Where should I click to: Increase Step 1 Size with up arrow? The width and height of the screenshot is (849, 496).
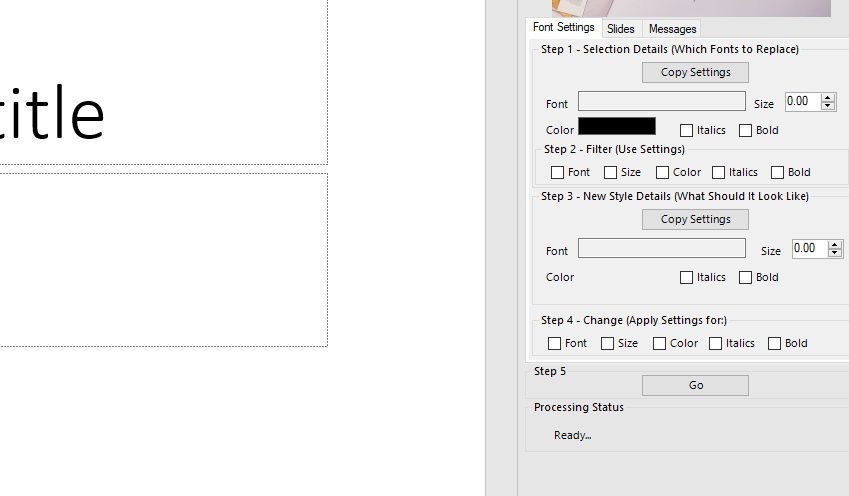(827, 98)
